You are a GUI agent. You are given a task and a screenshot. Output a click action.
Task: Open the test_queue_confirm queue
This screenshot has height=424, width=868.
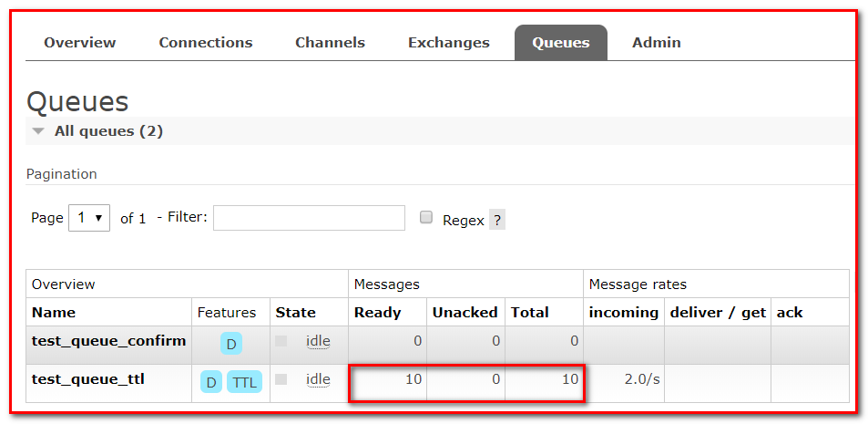click(108, 341)
